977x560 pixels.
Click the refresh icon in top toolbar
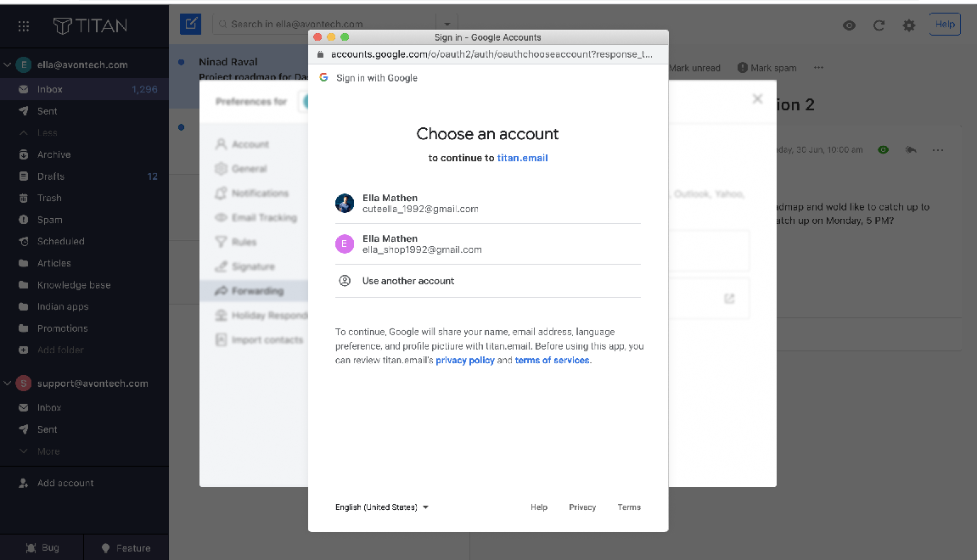click(879, 25)
